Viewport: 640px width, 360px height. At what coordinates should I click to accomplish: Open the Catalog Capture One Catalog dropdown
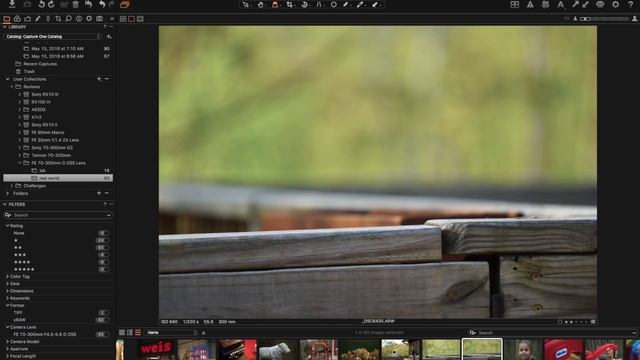[52, 36]
